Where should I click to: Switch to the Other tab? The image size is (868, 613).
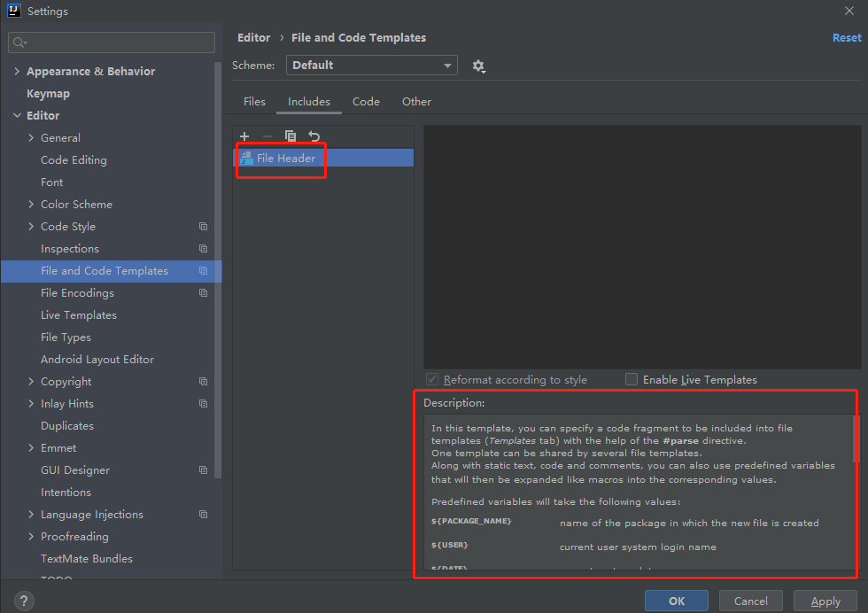click(416, 102)
